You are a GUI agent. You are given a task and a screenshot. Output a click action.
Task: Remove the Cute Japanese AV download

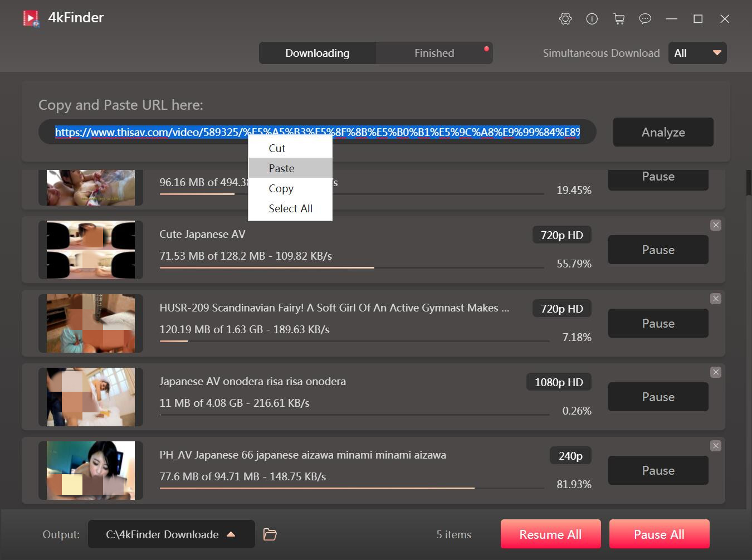tap(715, 225)
